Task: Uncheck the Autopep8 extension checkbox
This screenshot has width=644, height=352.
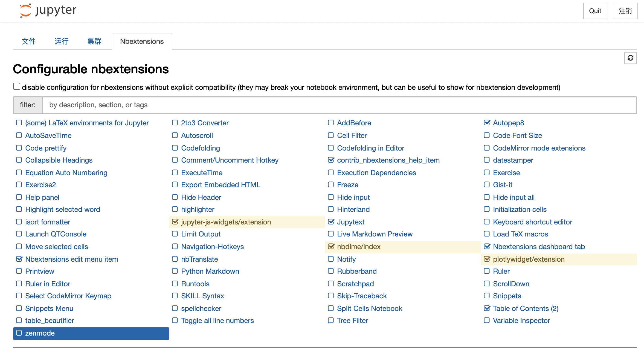Action: pyautogui.click(x=487, y=123)
